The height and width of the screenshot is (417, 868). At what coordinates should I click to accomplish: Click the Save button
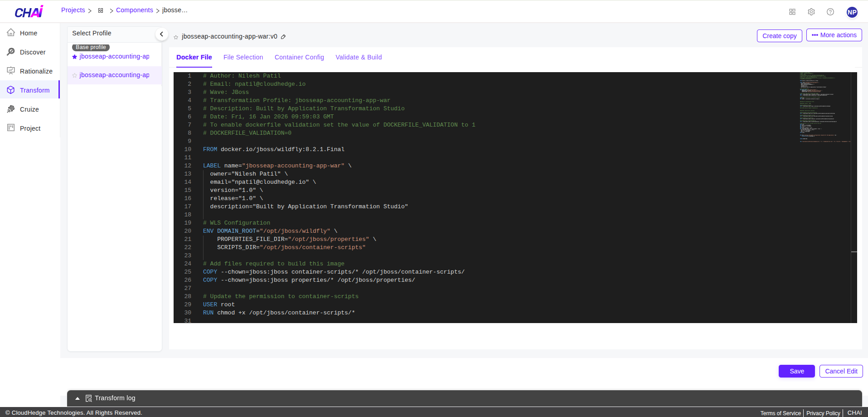pos(796,371)
